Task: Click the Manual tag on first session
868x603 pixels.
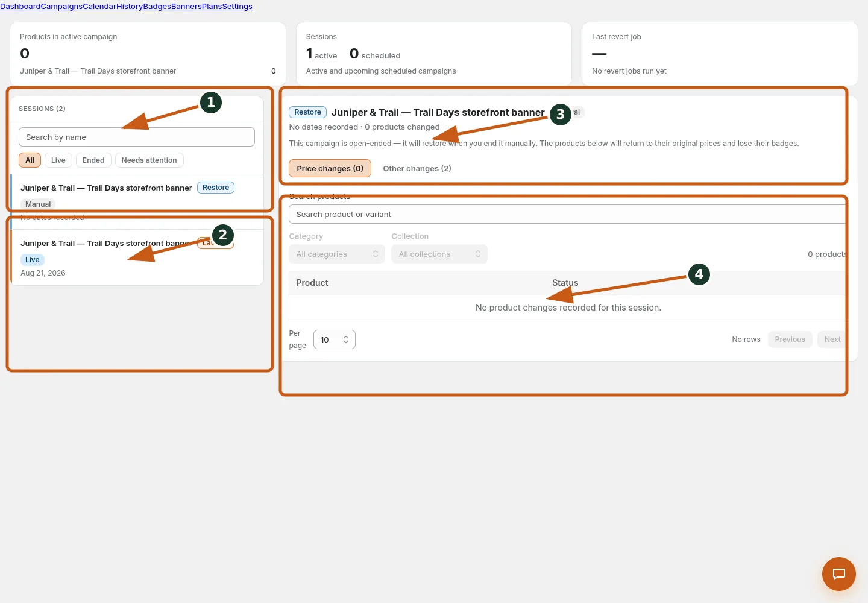Action: pyautogui.click(x=38, y=204)
